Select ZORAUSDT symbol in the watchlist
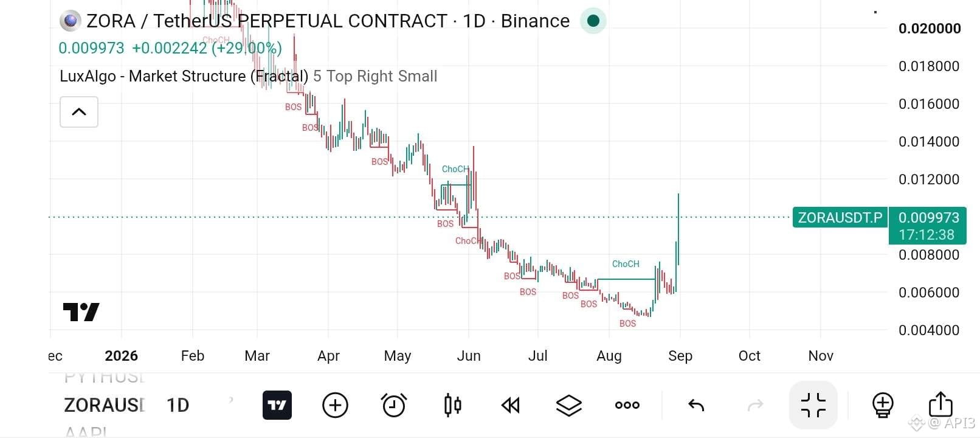The height and width of the screenshot is (438, 980). [104, 405]
